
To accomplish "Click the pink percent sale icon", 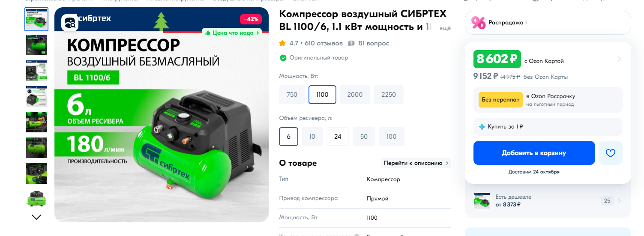I will click(478, 22).
